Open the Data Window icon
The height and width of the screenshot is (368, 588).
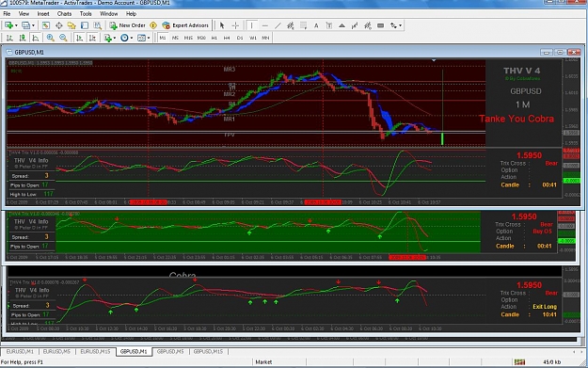coord(59,25)
